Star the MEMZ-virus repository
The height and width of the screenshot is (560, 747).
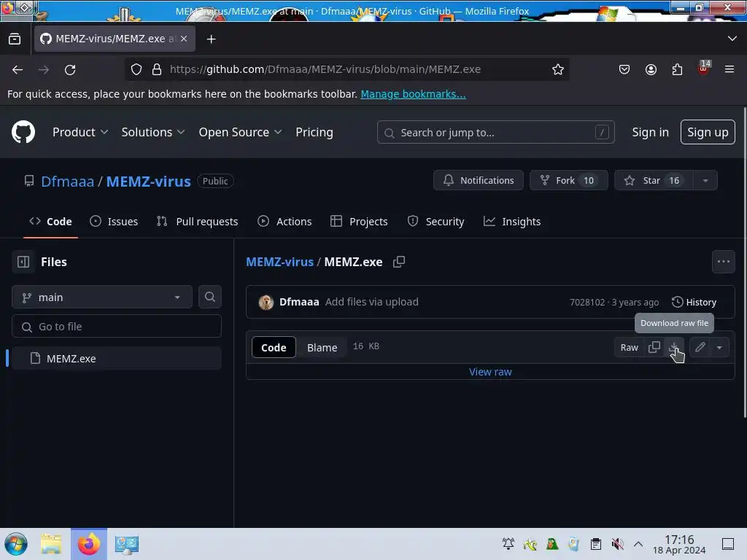point(654,181)
